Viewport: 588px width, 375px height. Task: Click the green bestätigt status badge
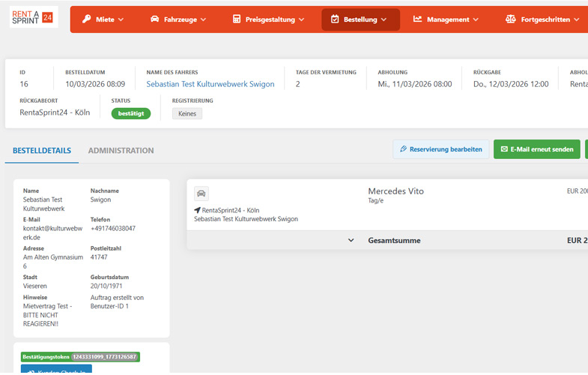131,113
